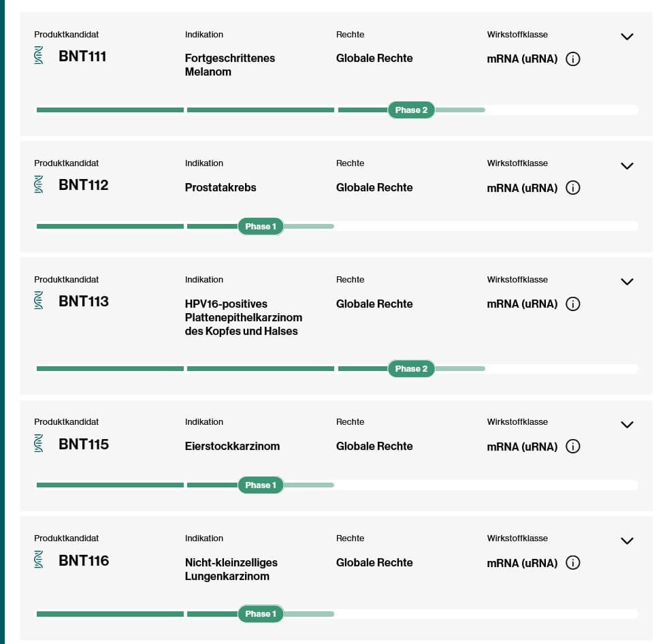Click the BNT112 product name
Image resolution: width=667 pixels, height=644 pixels.
point(84,185)
